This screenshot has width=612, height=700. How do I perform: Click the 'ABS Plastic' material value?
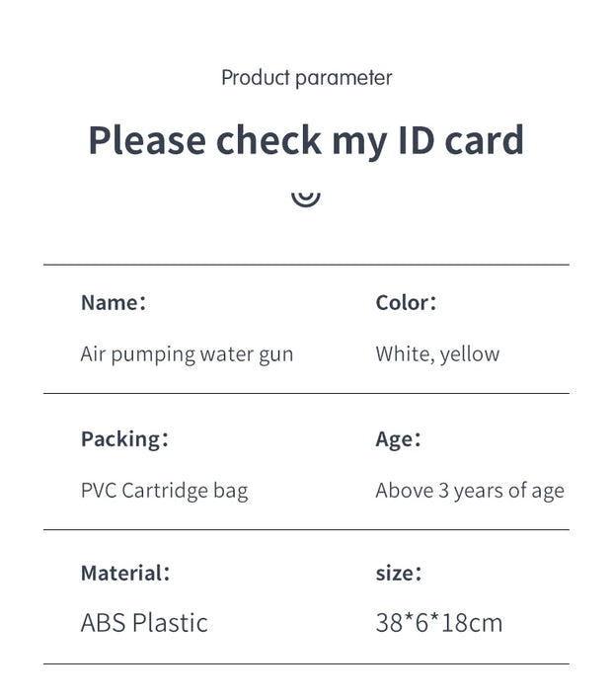[x=144, y=623]
